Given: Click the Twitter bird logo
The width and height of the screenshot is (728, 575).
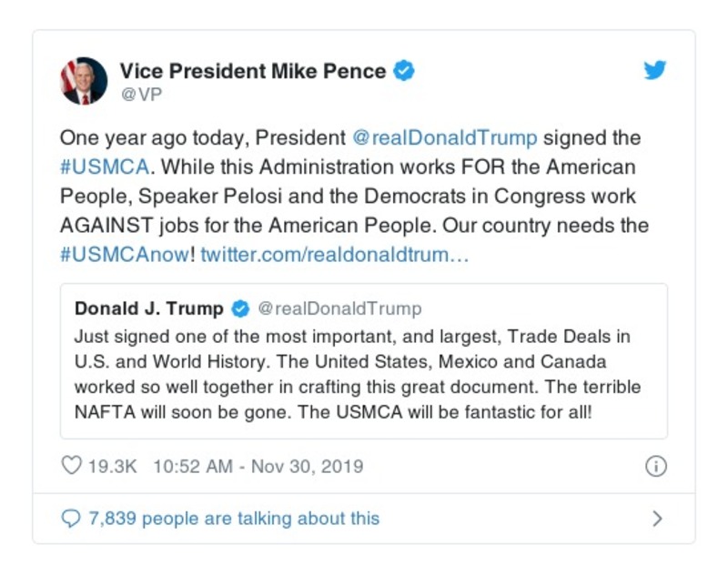Looking at the screenshot, I should (x=655, y=71).
